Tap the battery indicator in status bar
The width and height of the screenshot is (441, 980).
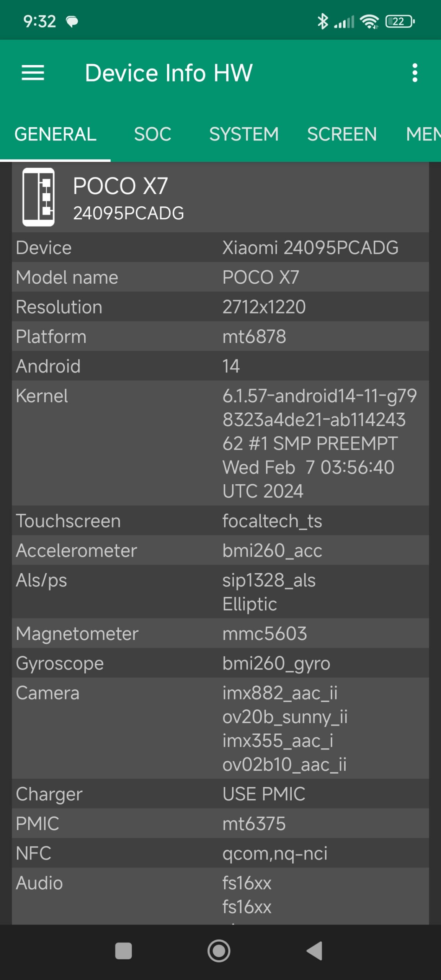400,21
